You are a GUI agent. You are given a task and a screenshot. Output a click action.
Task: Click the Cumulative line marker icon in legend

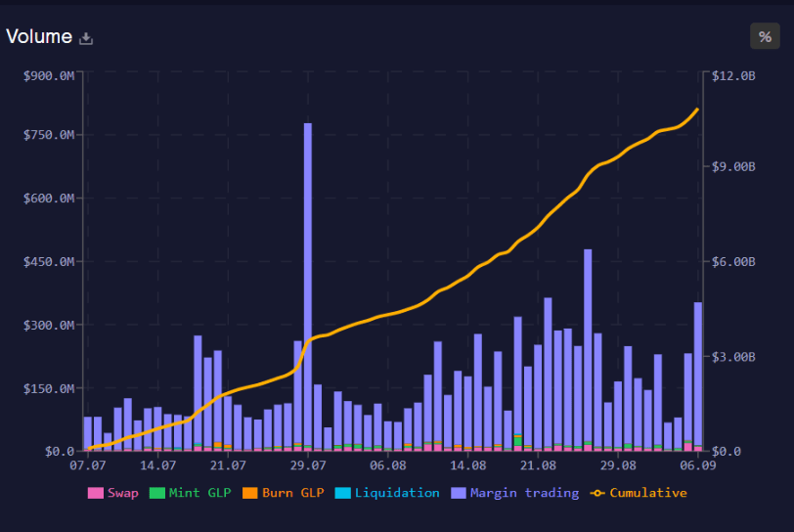(x=597, y=494)
